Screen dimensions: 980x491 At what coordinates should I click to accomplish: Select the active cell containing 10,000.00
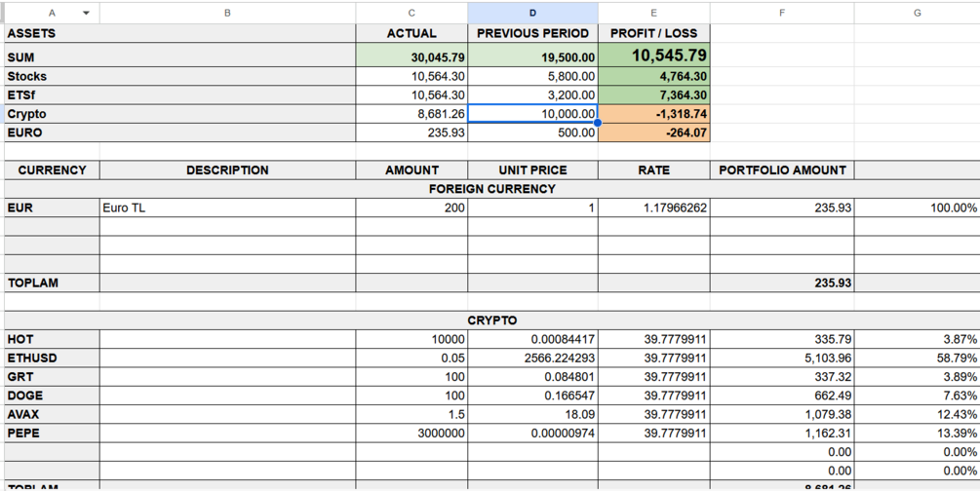[532, 114]
